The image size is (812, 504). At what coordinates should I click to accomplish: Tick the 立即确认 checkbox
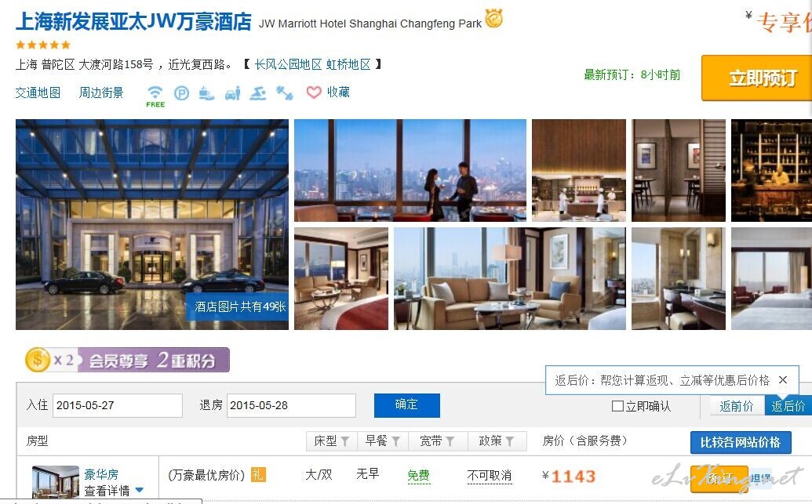(617, 406)
